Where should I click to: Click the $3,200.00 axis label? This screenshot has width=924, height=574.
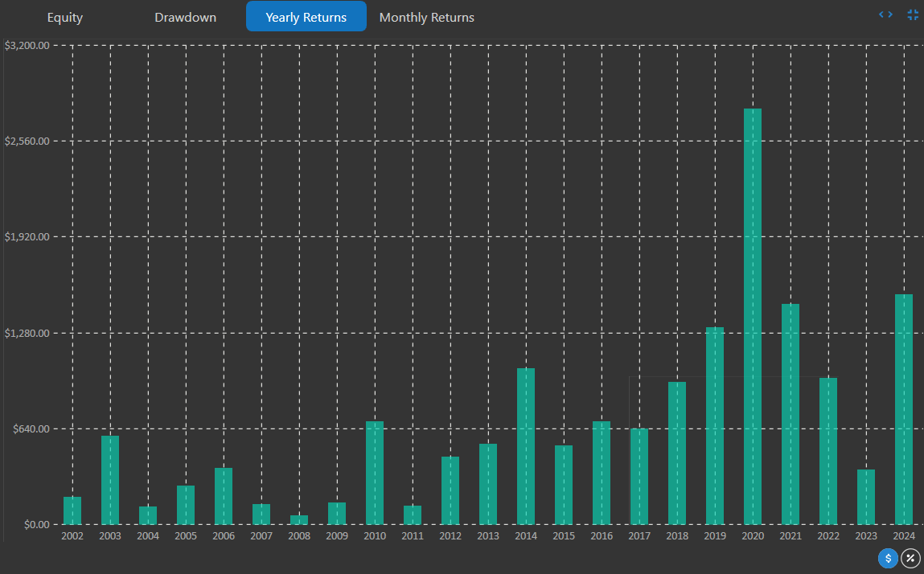pos(27,45)
